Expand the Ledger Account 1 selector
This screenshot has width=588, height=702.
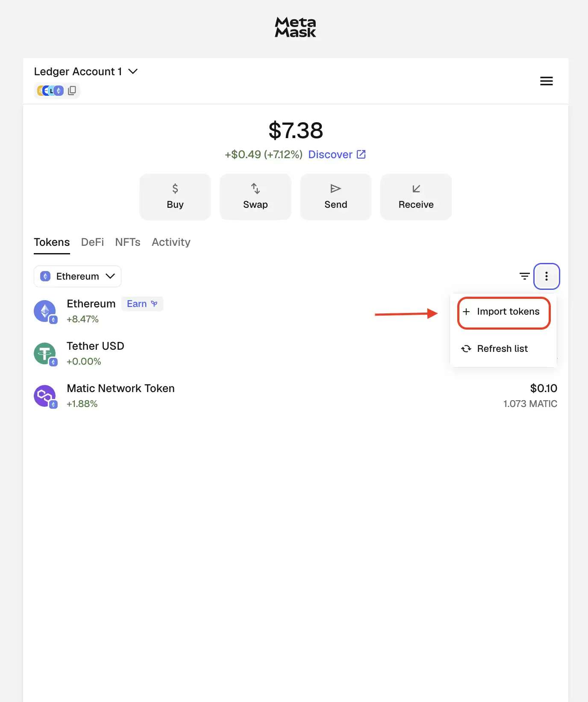[x=86, y=71]
